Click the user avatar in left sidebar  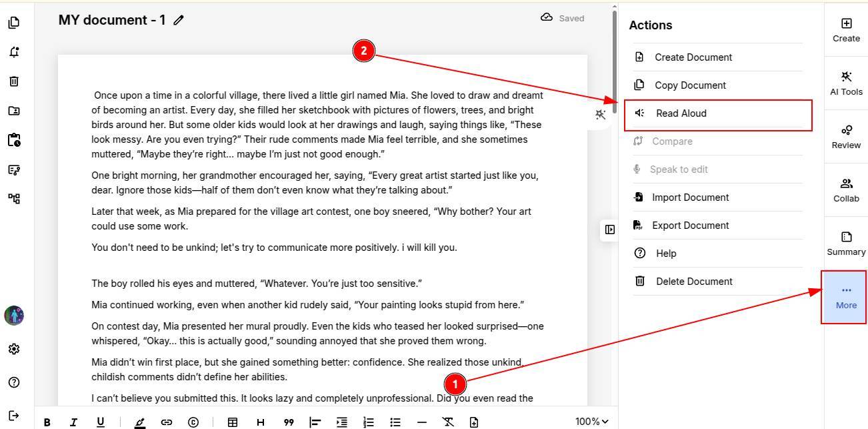click(x=14, y=316)
